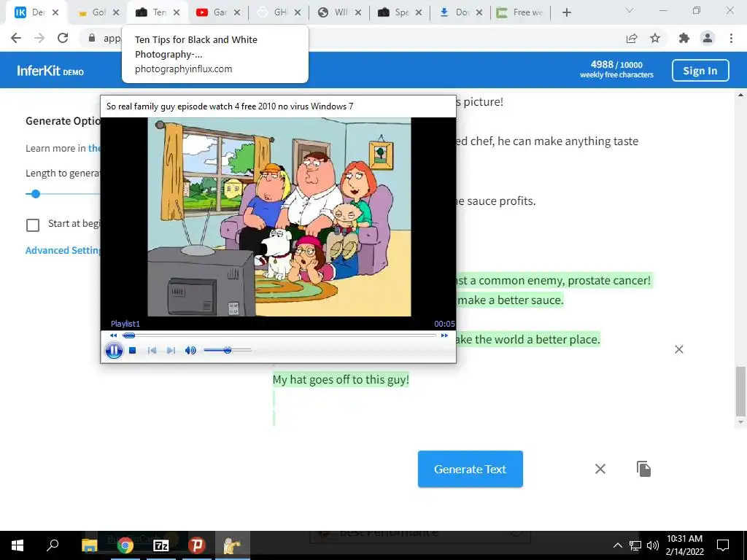Stop playback in the media player

[133, 351]
